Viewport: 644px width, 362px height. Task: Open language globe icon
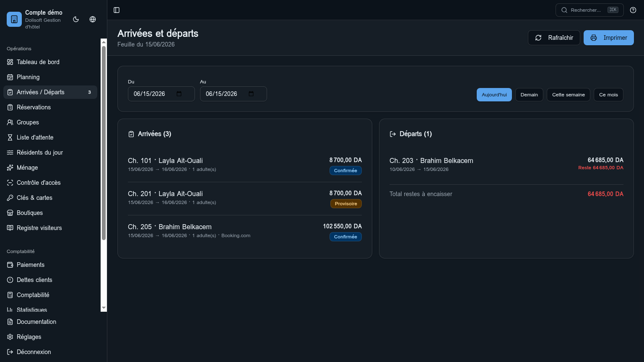[93, 19]
